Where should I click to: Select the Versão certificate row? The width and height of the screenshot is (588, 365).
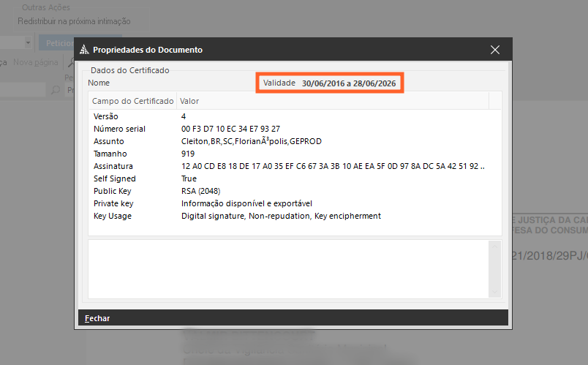coord(106,116)
